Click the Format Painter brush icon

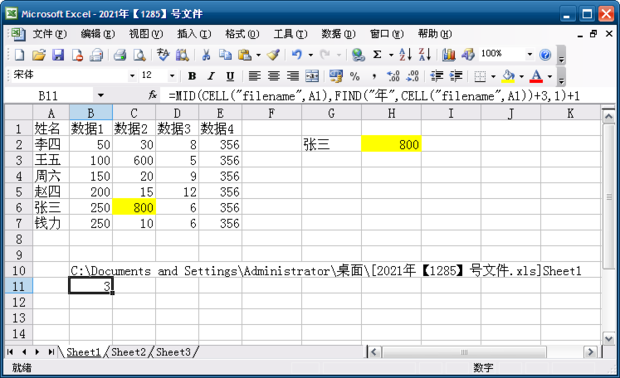tap(273, 55)
